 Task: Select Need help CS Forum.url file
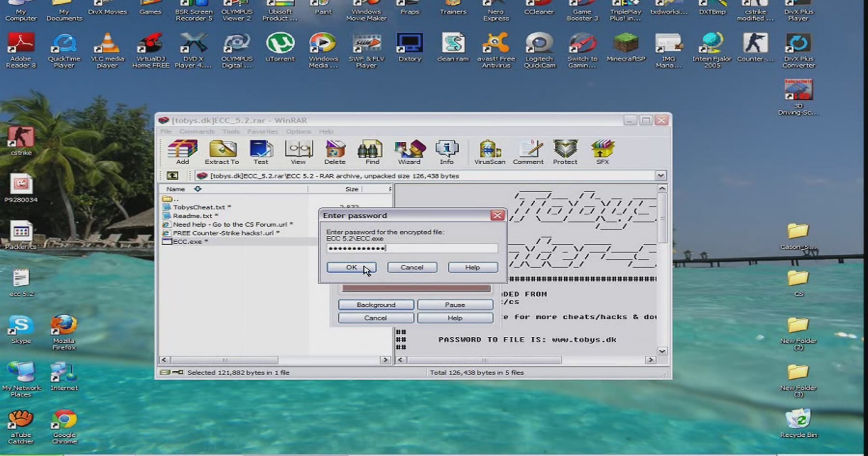[x=232, y=224]
